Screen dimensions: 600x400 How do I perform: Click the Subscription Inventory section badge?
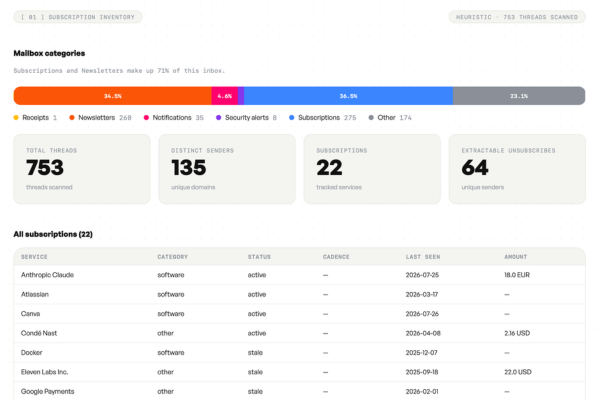pyautogui.click(x=78, y=17)
